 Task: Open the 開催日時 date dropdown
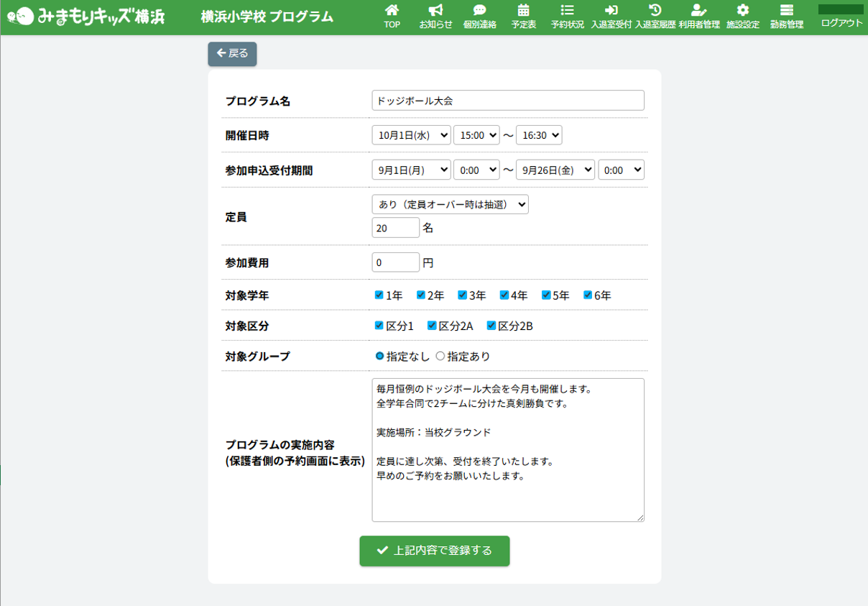[x=411, y=135]
